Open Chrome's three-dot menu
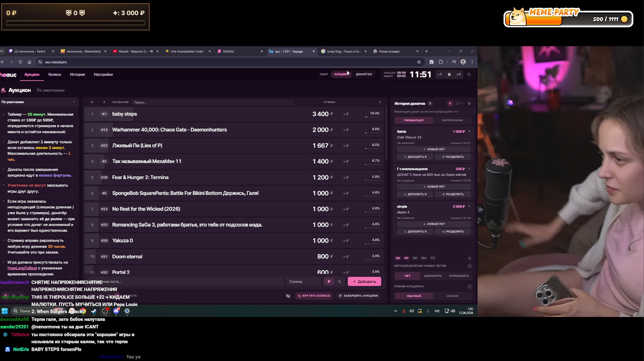 click(x=472, y=62)
